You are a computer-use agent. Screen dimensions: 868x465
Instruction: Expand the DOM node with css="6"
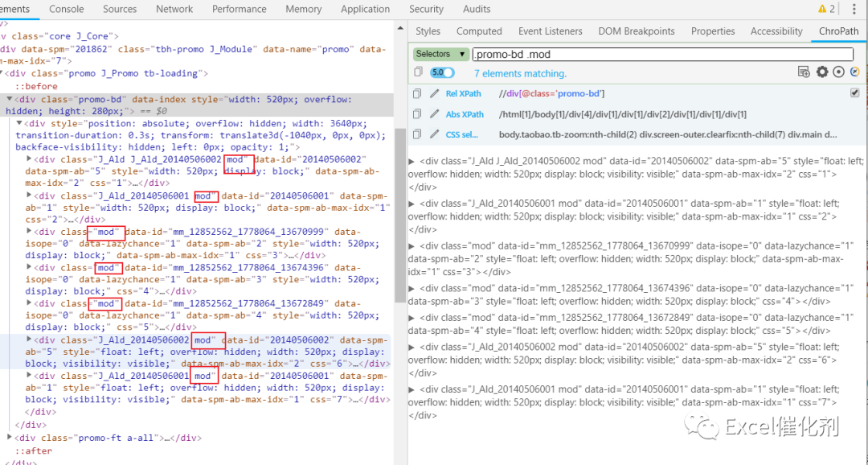[30, 339]
